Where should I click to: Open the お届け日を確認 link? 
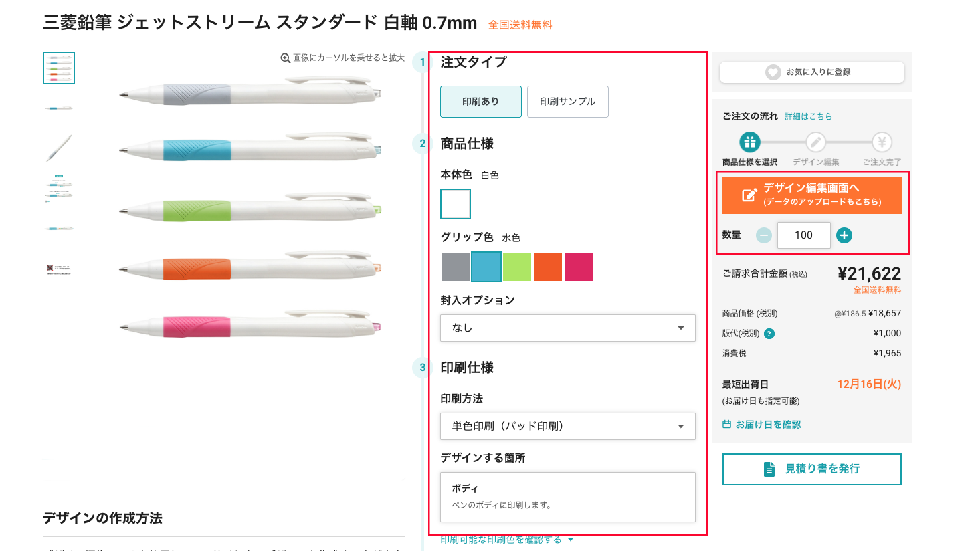tap(768, 425)
